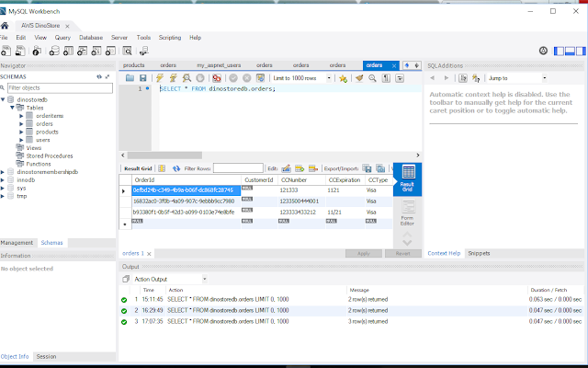This screenshot has height=368, width=588.
Task: Expand the orderitems table
Action: 21,116
